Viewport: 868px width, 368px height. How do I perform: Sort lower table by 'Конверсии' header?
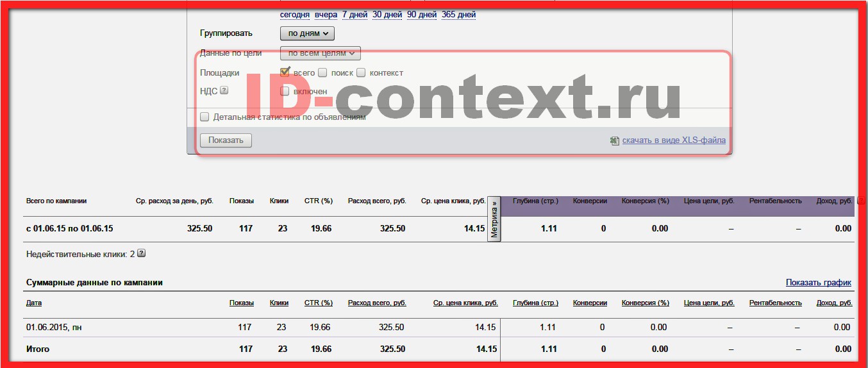590,303
